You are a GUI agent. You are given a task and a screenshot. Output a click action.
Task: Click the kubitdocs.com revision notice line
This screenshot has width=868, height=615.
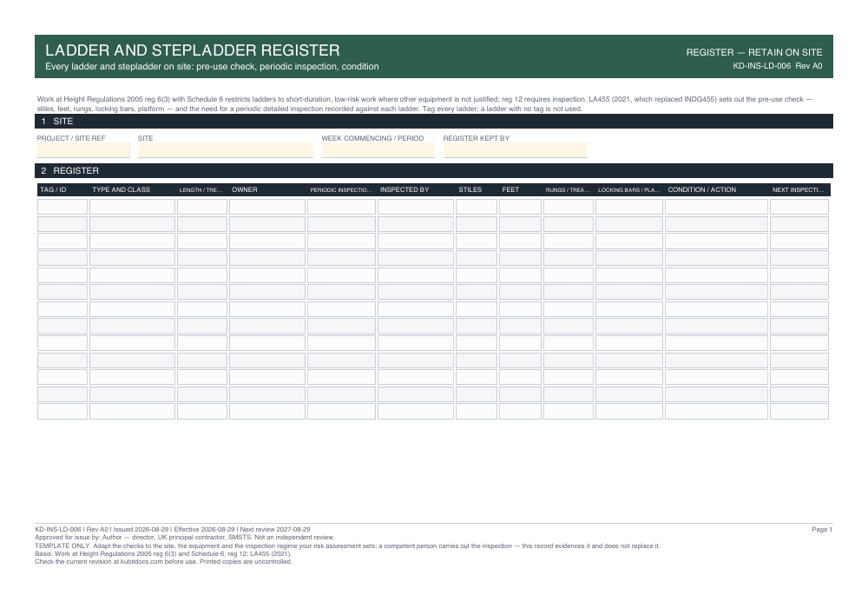[163, 561]
